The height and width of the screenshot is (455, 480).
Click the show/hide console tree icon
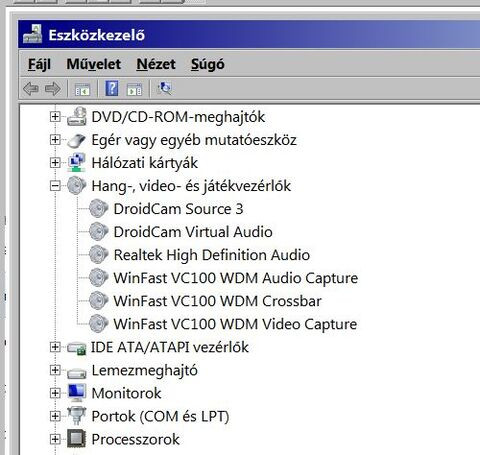pyautogui.click(x=82, y=90)
